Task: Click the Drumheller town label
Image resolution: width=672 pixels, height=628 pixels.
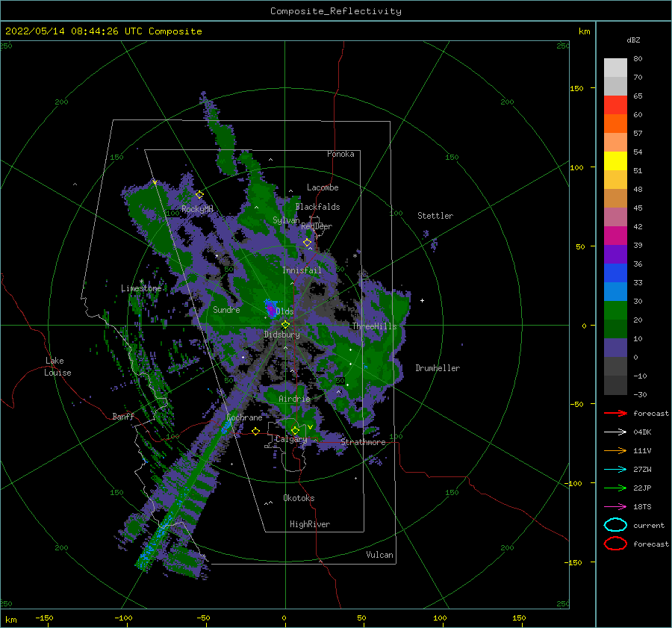Action: pyautogui.click(x=438, y=368)
